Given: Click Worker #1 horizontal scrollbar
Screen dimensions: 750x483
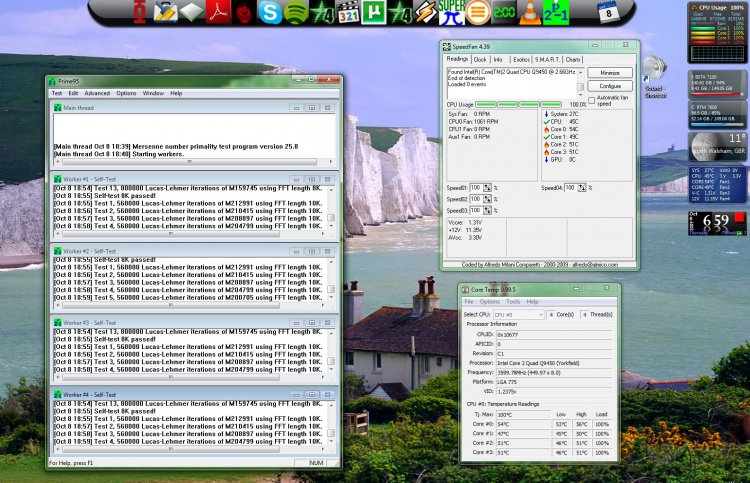Looking at the screenshot, I should (190, 234).
